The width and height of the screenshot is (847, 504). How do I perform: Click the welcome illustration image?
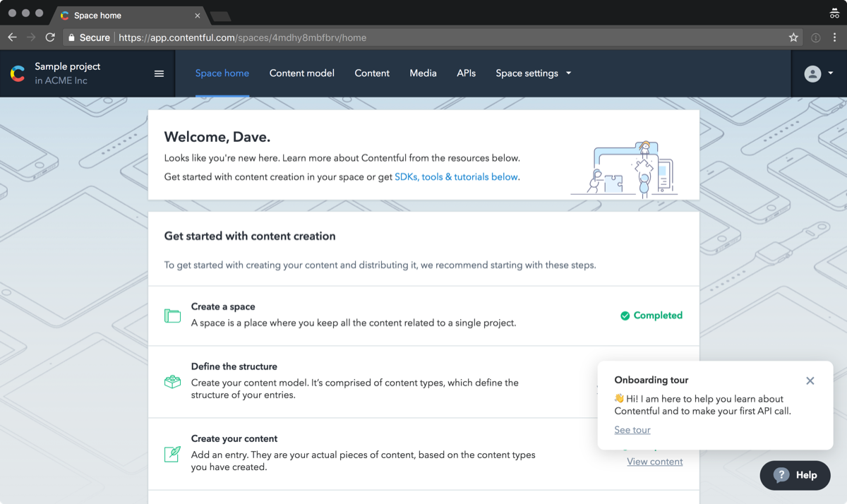[624, 169]
